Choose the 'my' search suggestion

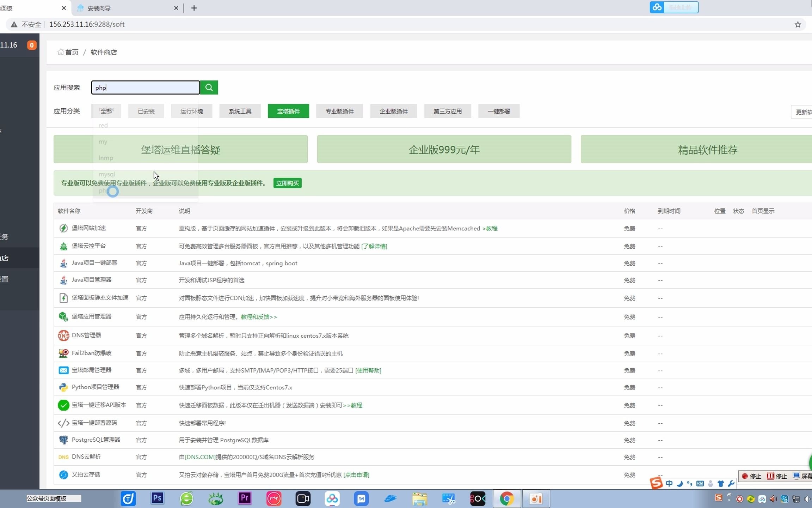point(146,142)
